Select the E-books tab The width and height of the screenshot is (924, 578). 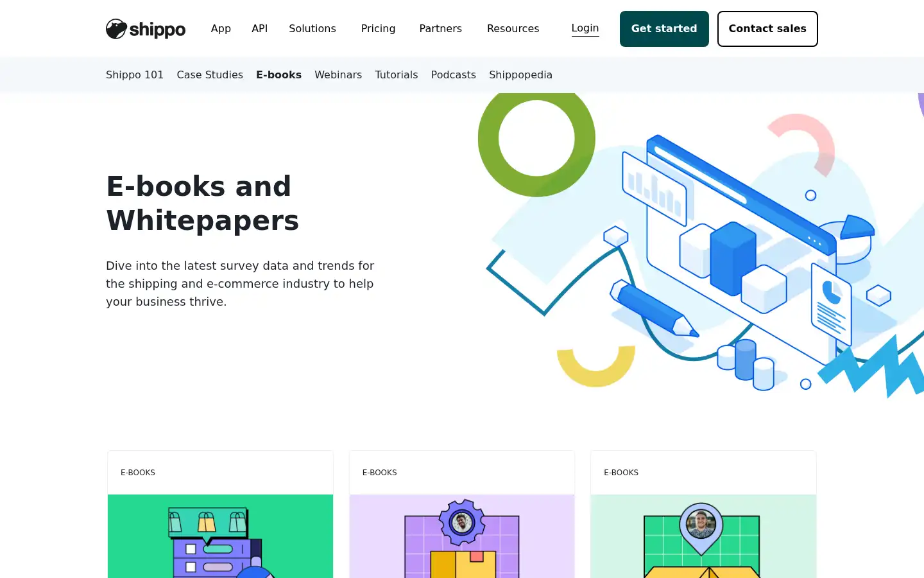pos(278,74)
